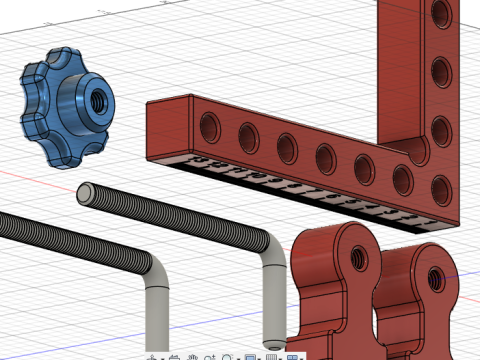Click the Look At navigation icon
This screenshot has height=360, width=480.
(174, 358)
